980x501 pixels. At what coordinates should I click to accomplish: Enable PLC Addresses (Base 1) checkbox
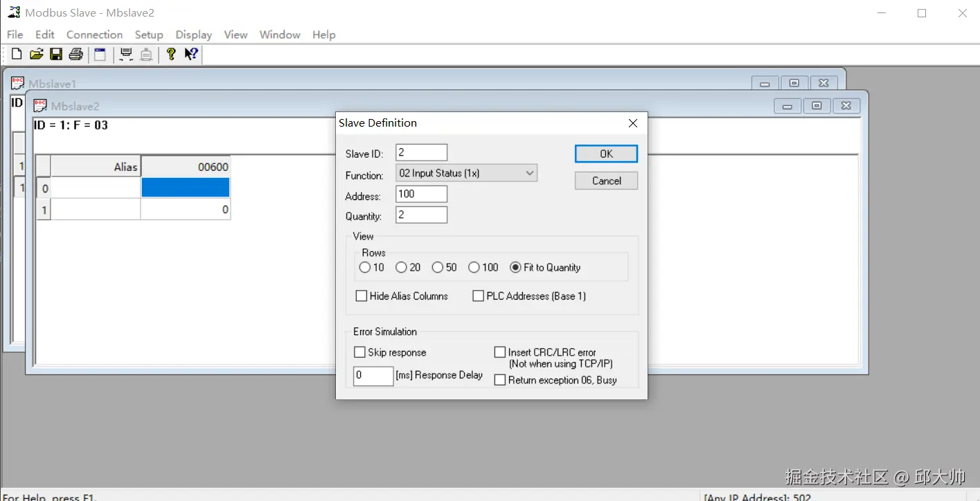[x=478, y=296]
